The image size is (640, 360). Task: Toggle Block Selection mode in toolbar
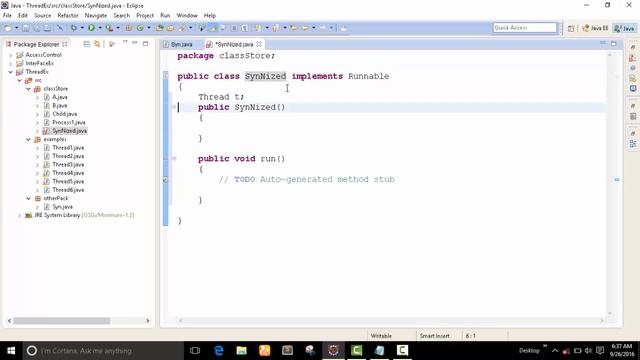(234, 28)
